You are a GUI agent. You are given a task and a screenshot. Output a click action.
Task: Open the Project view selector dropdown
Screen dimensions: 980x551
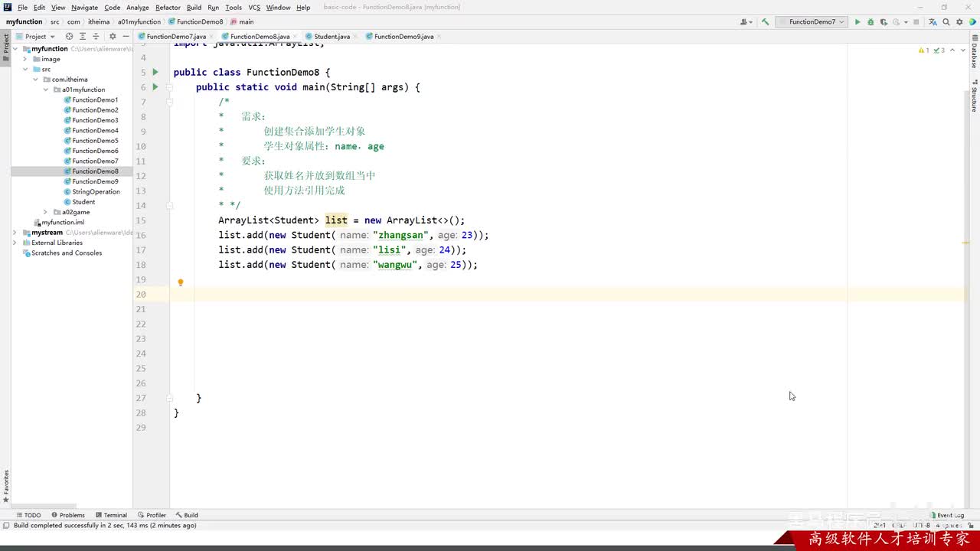coord(34,36)
